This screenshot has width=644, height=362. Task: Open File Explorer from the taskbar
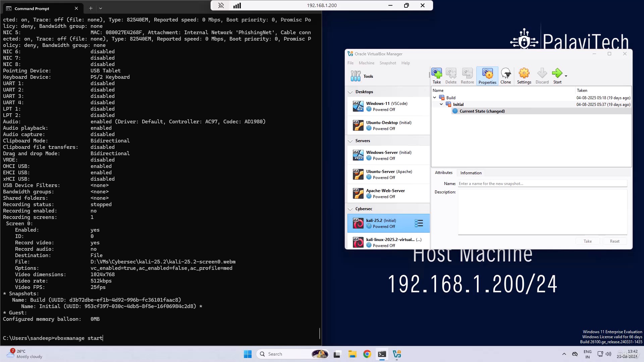pos(352,354)
